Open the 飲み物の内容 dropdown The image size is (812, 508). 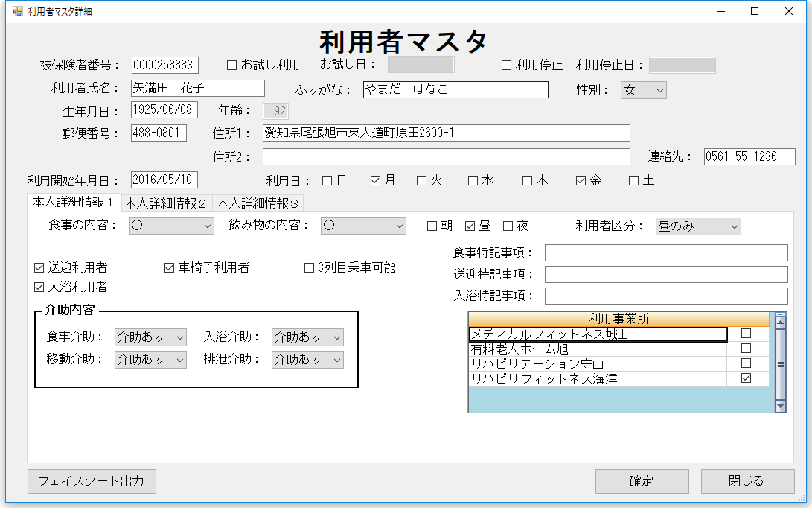pos(363,226)
